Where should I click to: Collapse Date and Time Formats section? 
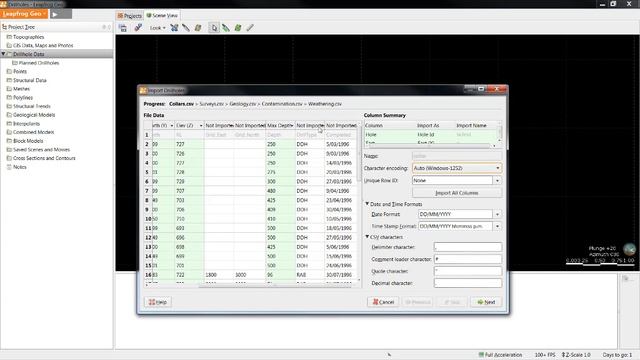[x=367, y=204]
